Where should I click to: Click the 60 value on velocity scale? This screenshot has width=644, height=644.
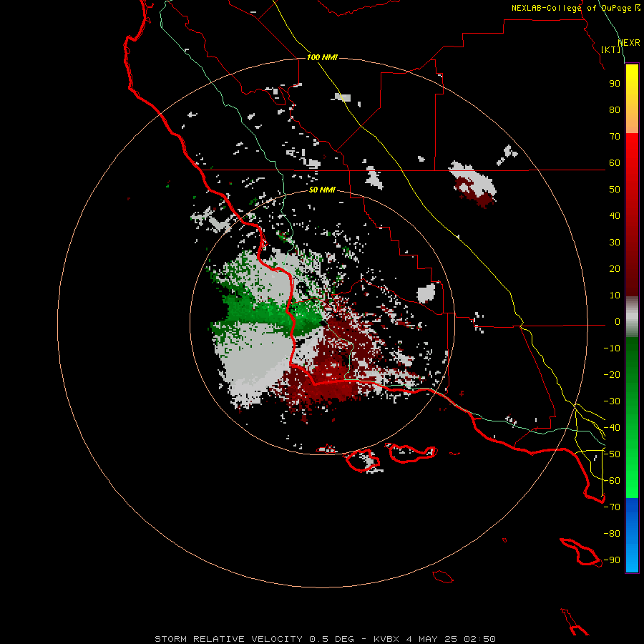[x=615, y=163]
